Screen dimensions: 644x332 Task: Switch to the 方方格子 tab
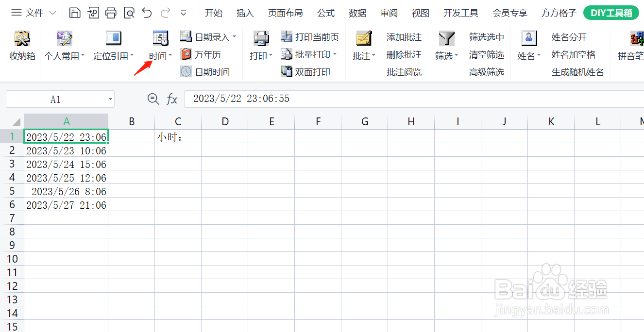(x=559, y=13)
